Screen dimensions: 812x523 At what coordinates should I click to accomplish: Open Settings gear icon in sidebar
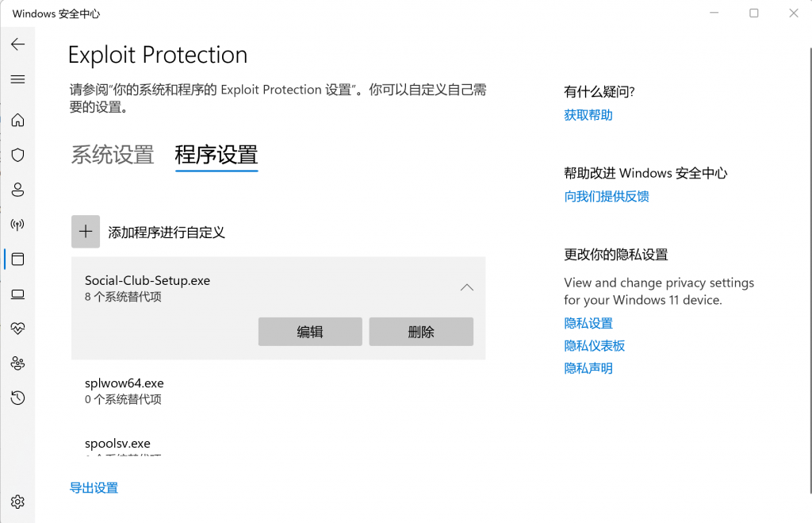click(17, 502)
